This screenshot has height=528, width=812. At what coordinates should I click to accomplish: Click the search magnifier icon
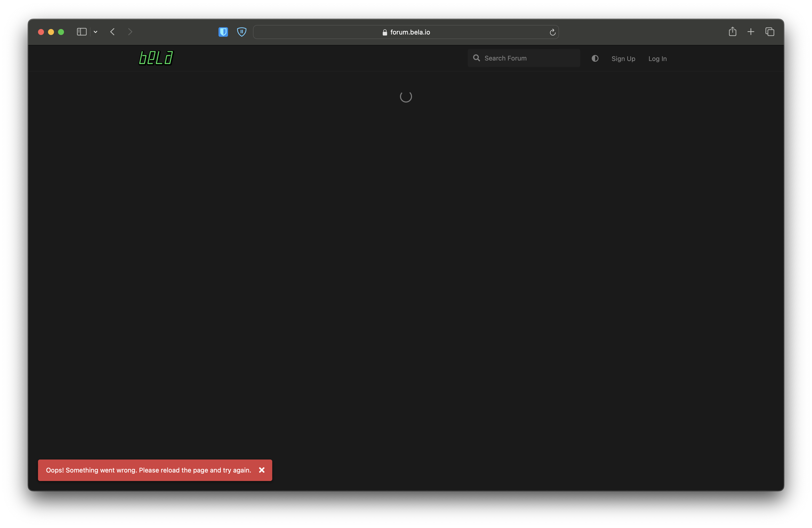476,58
